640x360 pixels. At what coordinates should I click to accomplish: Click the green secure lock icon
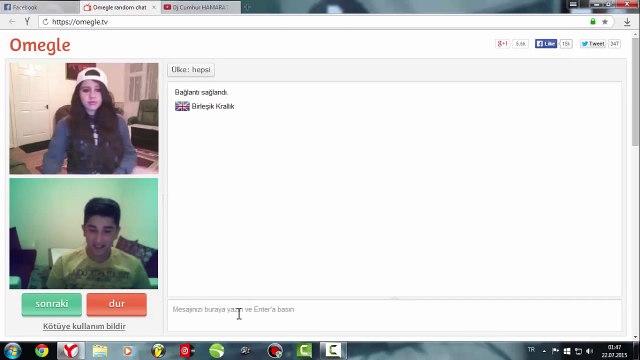593,22
